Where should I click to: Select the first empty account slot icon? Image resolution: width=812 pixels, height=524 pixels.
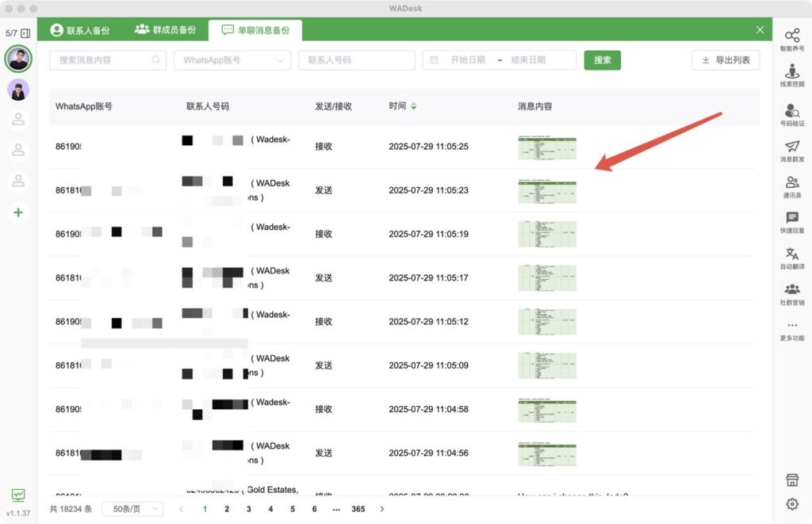[x=18, y=120]
